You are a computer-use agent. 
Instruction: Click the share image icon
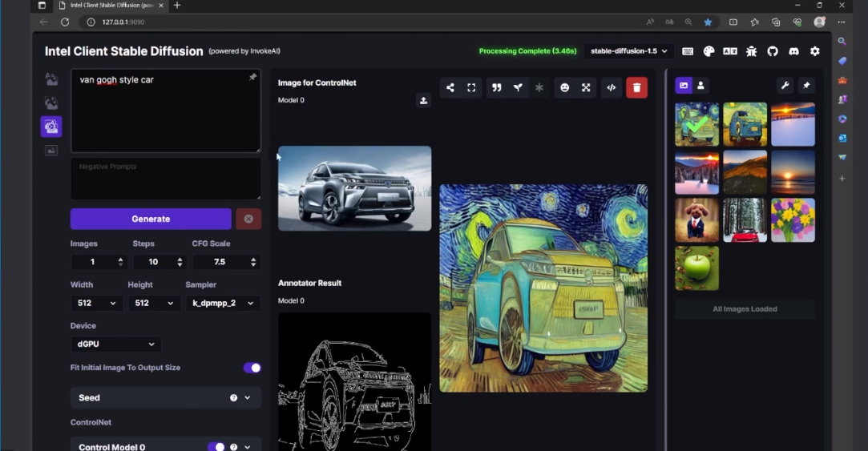(450, 87)
